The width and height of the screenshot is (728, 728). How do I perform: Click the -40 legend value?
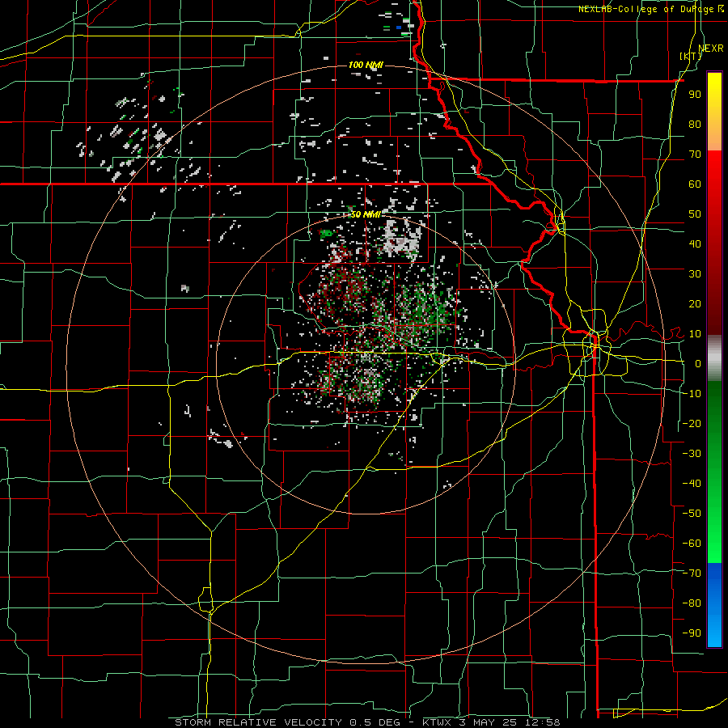[x=692, y=484]
